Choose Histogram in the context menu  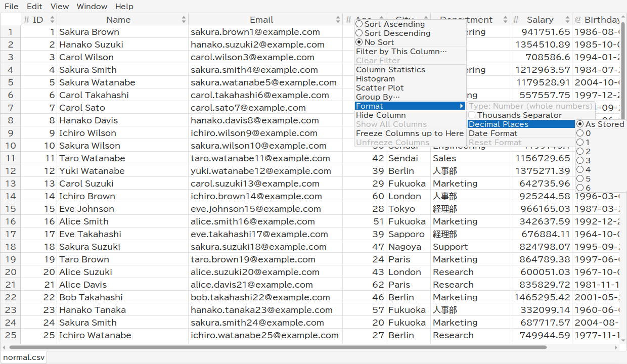point(410,79)
